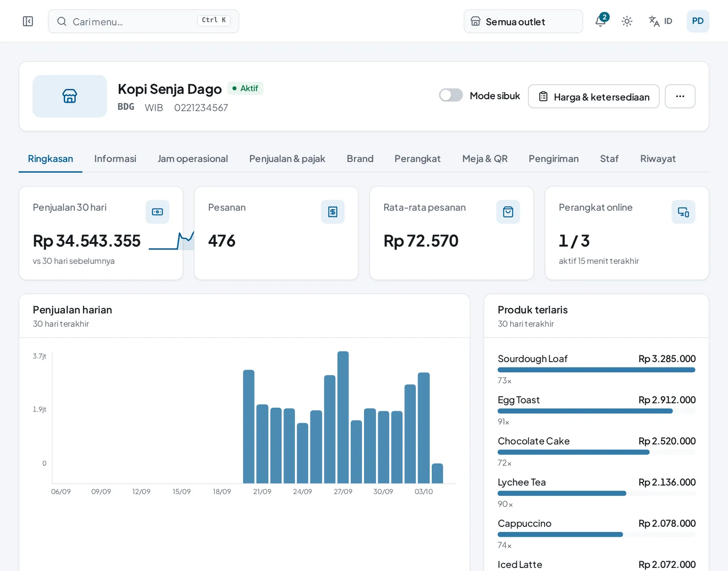The image size is (728, 571).
Task: Click the Rp 72.570 average order value
Action: [421, 241]
